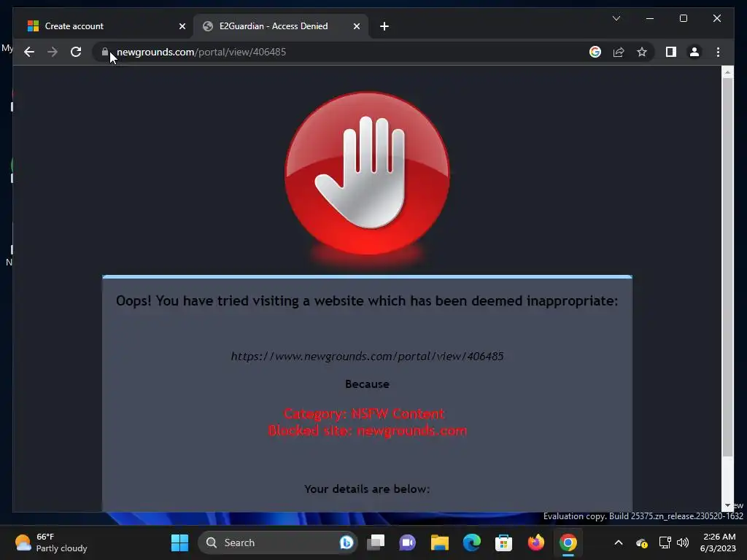Reload the newgrounds.com page
Viewport: 747px width, 560px height.
[76, 52]
